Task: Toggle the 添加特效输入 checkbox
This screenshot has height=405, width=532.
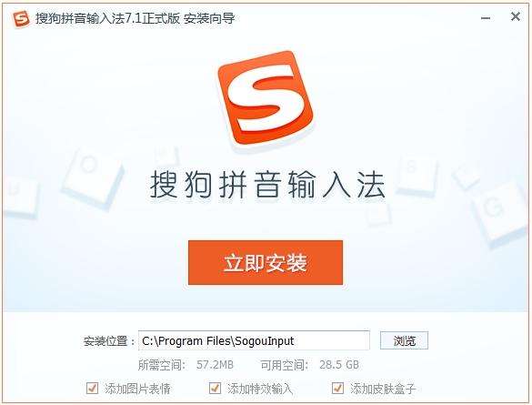Action: pyautogui.click(x=215, y=388)
